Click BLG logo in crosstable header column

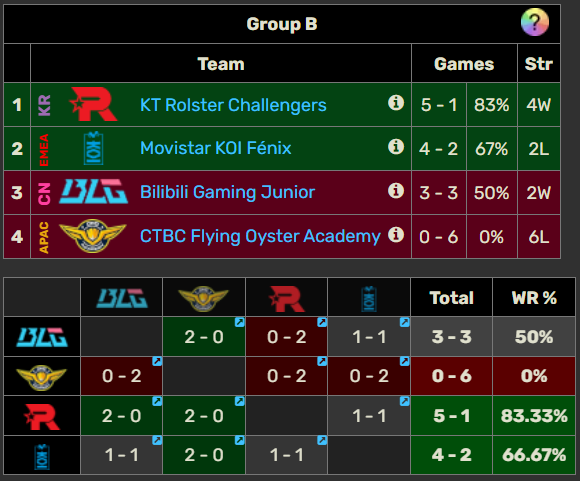click(122, 298)
